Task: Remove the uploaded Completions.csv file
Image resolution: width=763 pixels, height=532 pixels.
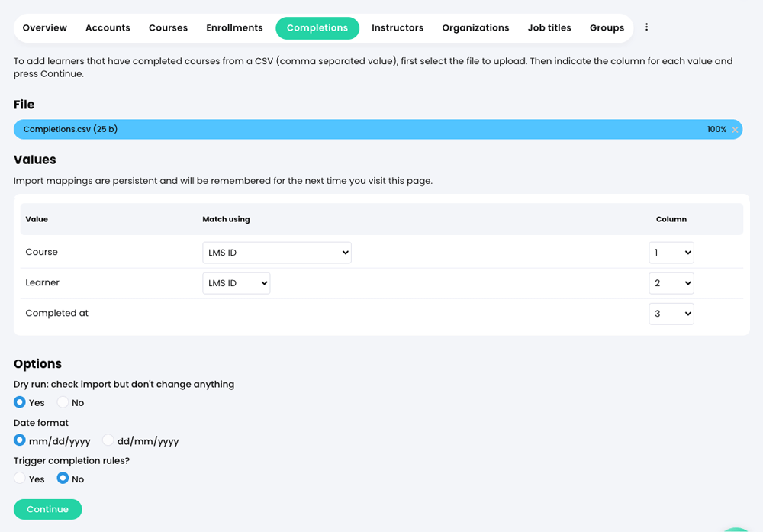Action: coord(734,129)
